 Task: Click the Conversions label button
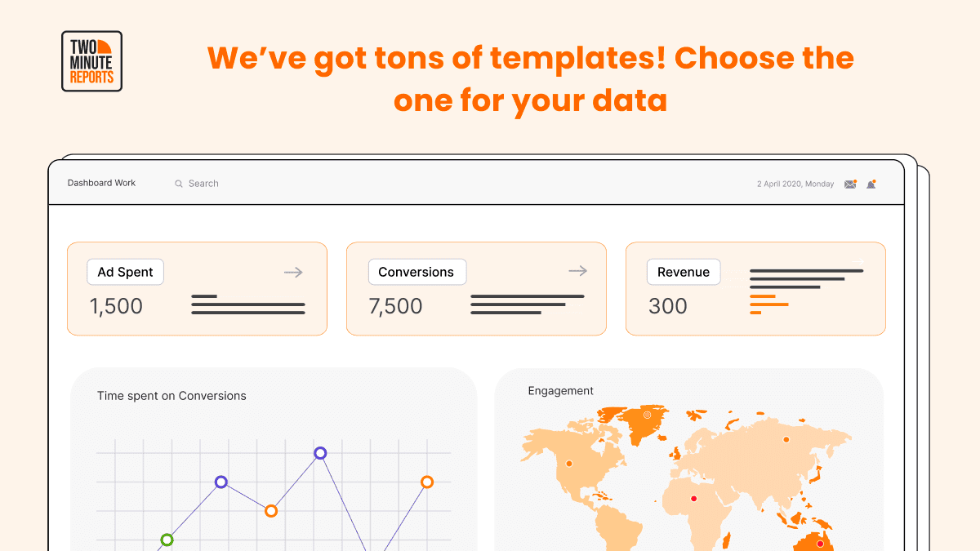point(416,272)
